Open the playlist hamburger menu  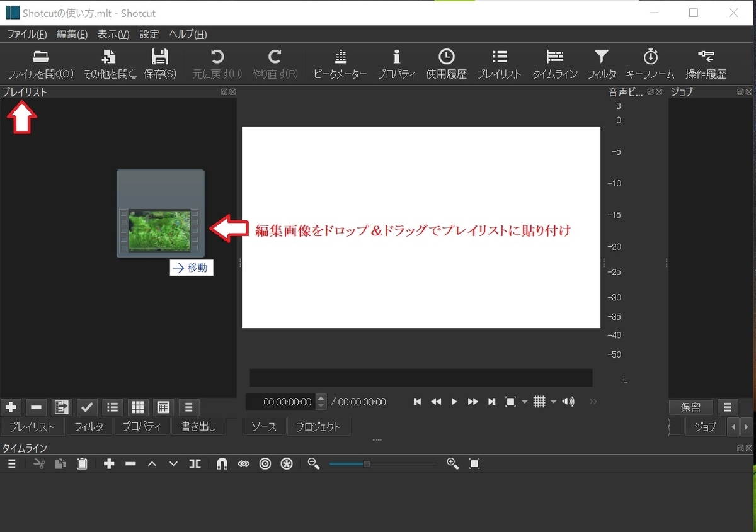[188, 407]
